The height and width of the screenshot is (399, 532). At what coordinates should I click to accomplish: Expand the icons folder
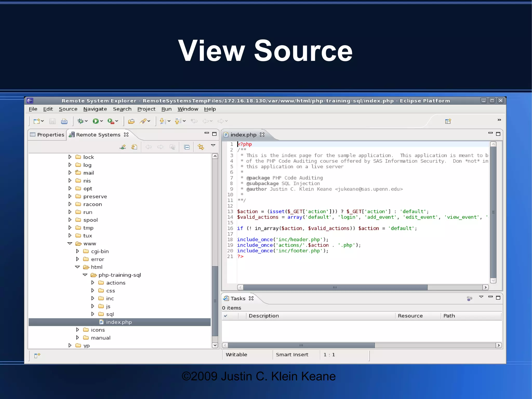click(x=77, y=330)
